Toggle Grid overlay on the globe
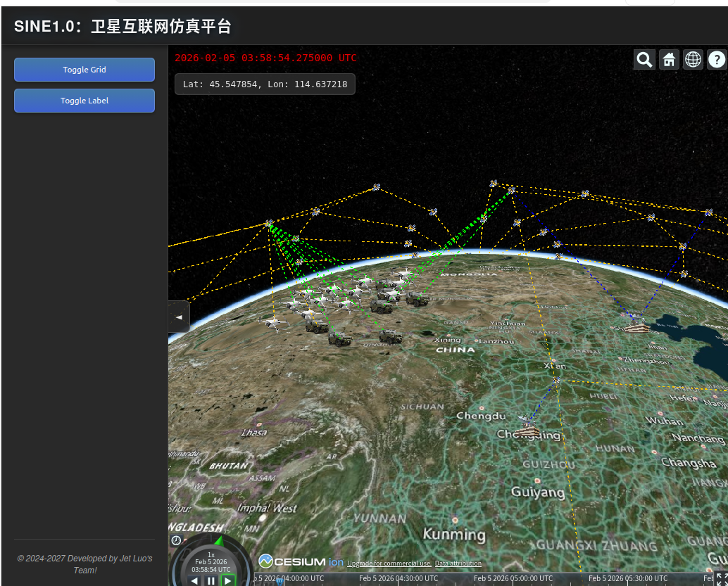Image resolution: width=728 pixels, height=586 pixels. click(84, 70)
